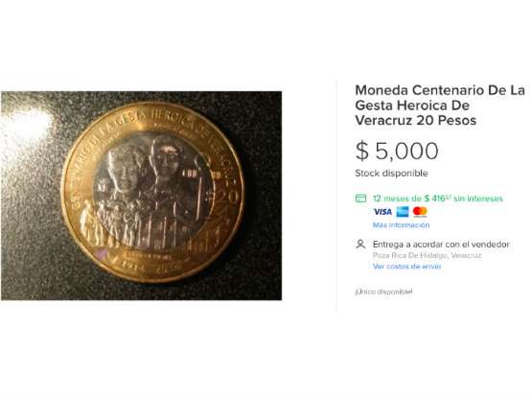The width and height of the screenshot is (532, 399).
Task: Click the $ 5,000 price
Action: click(x=397, y=151)
